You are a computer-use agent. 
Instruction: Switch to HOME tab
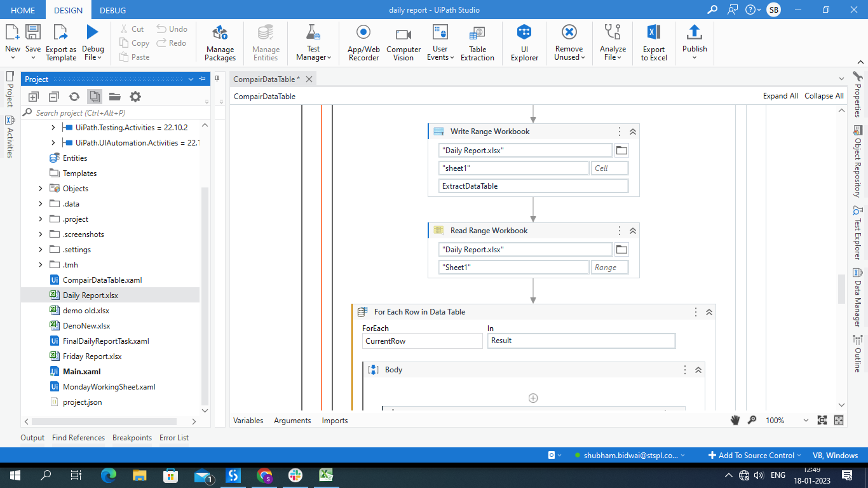(24, 10)
